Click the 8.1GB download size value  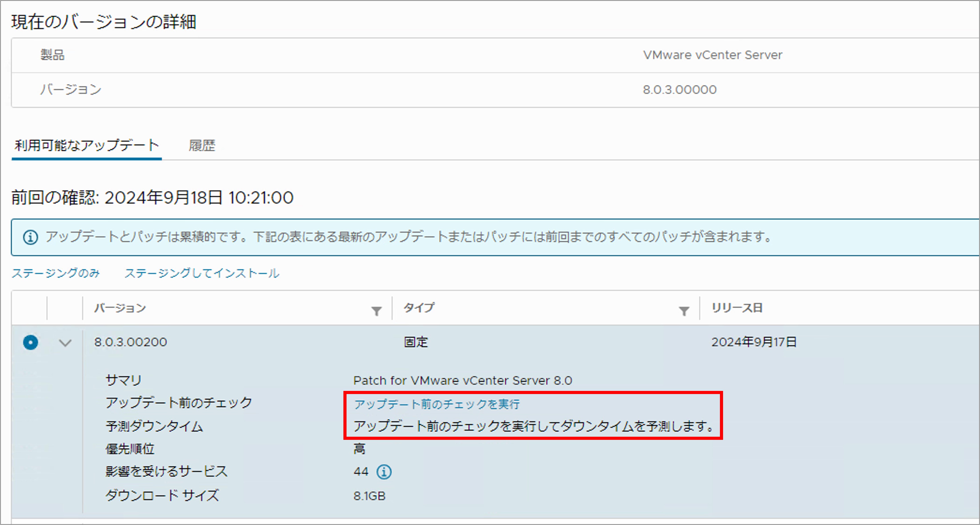tap(369, 496)
